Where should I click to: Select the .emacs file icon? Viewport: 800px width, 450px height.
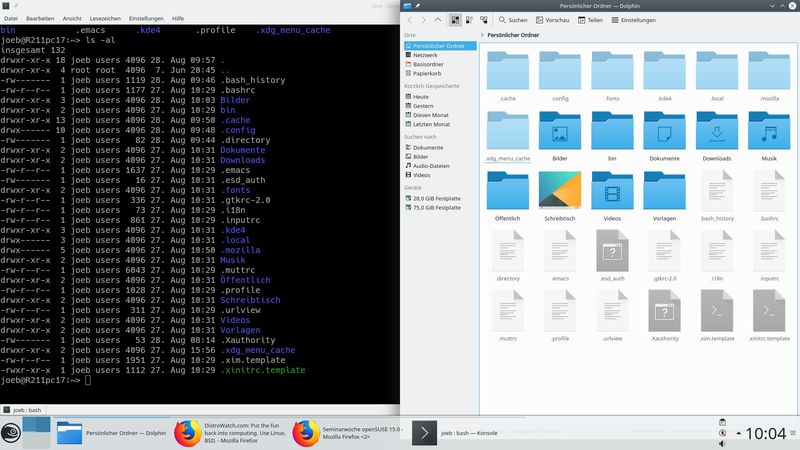pyautogui.click(x=560, y=251)
